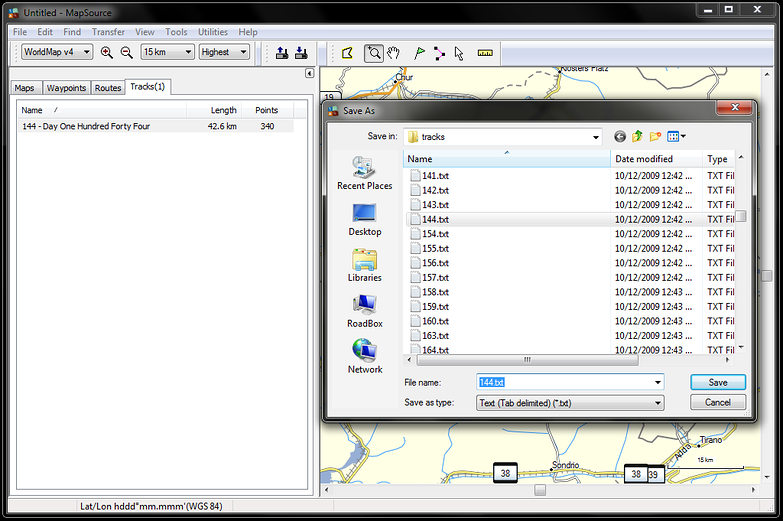Sort tracks by Length column header
The image size is (783, 521).
point(215,110)
